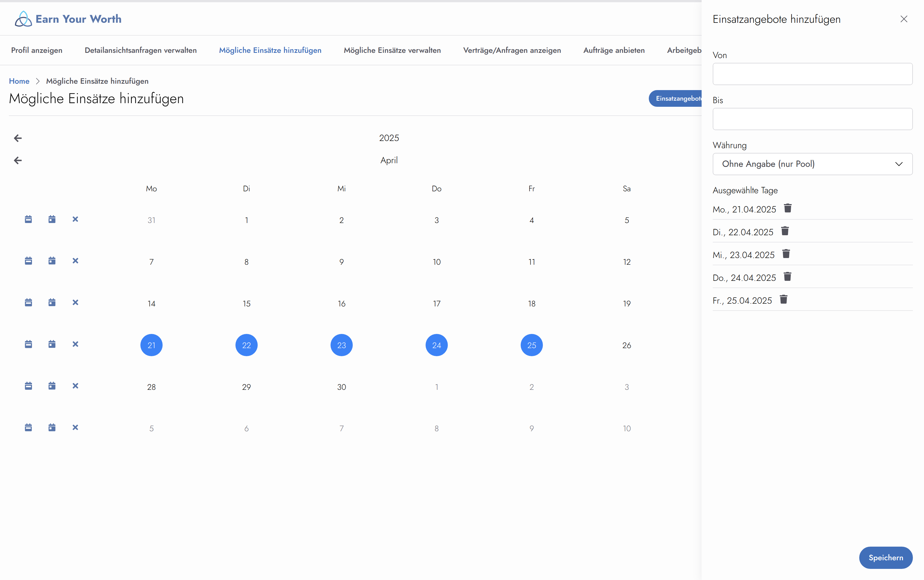Clear week of 21 April with X icon
This screenshot has width=924, height=580.
pyautogui.click(x=75, y=344)
